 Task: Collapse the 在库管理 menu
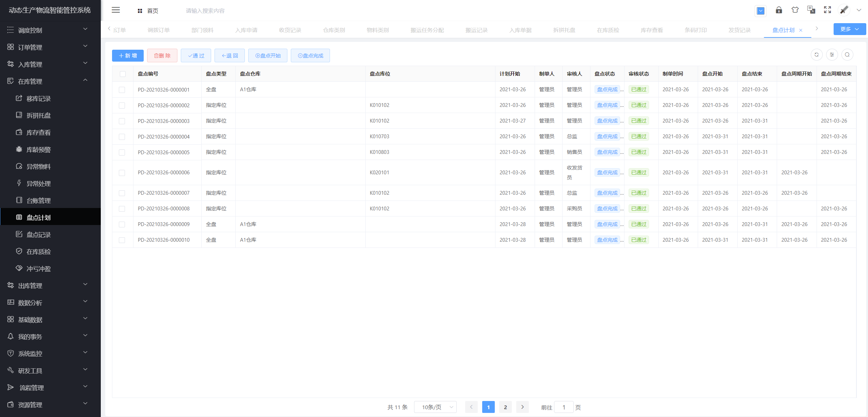click(50, 81)
